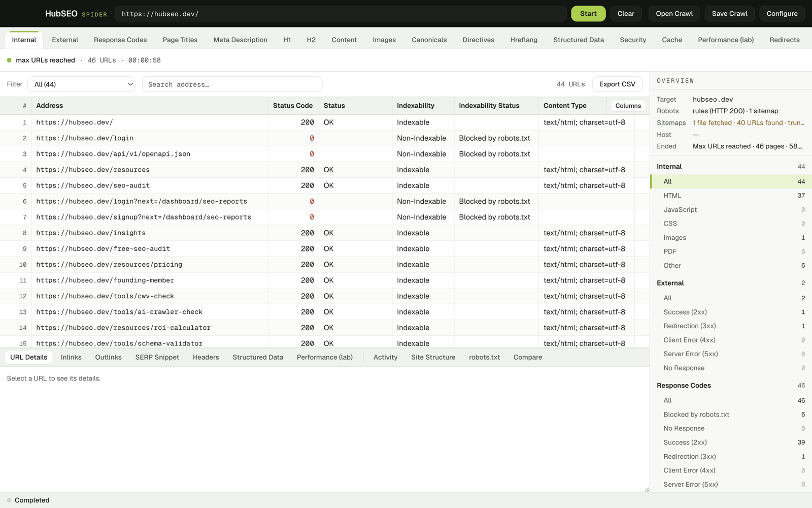Open the Inlinks detail tab
The image size is (812, 508).
pos(71,358)
